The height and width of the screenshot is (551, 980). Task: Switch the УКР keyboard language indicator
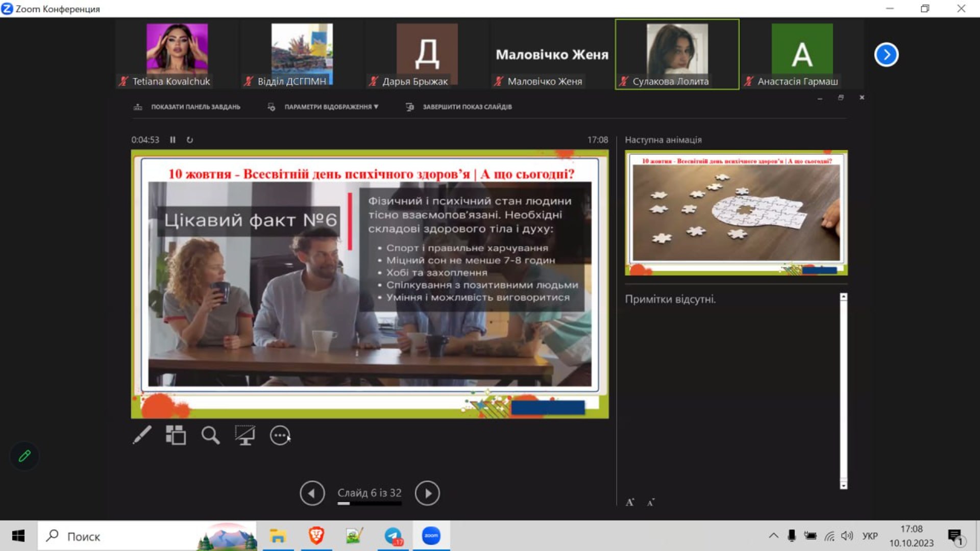870,536
